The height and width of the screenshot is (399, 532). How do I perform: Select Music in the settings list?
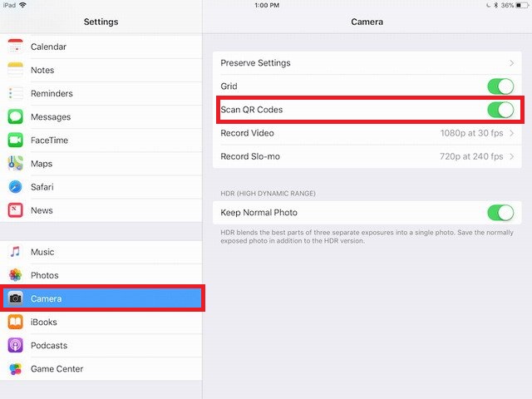(x=42, y=252)
